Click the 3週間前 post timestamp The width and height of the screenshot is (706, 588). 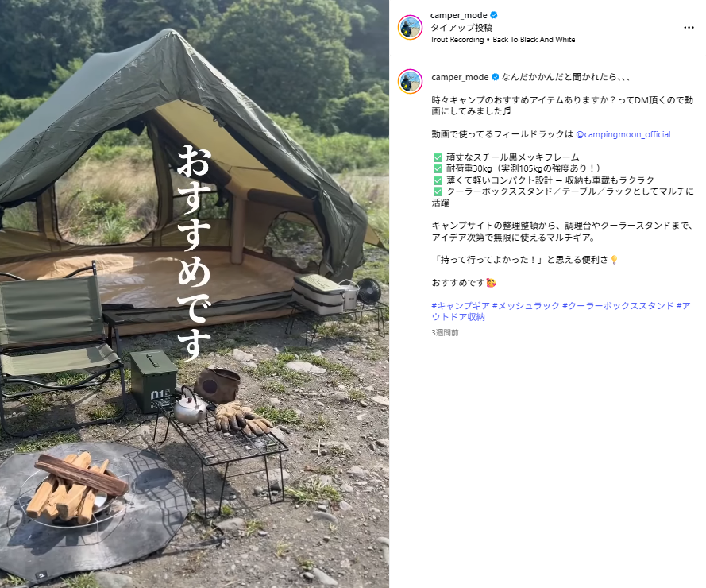pos(445,332)
